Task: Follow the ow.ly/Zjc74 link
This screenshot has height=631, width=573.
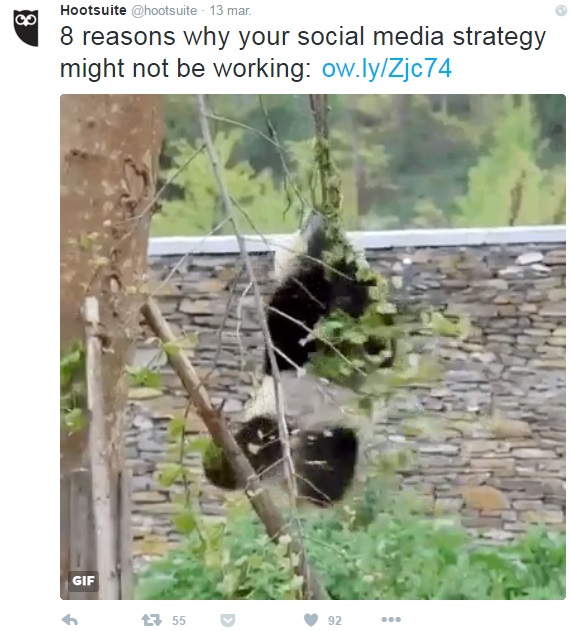Action: (x=387, y=68)
